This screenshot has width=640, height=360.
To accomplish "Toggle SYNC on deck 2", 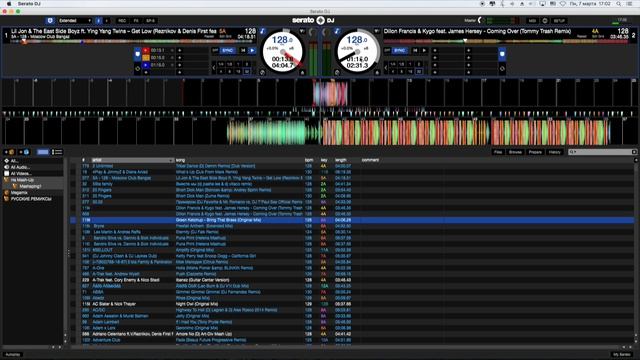I will (x=400, y=51).
